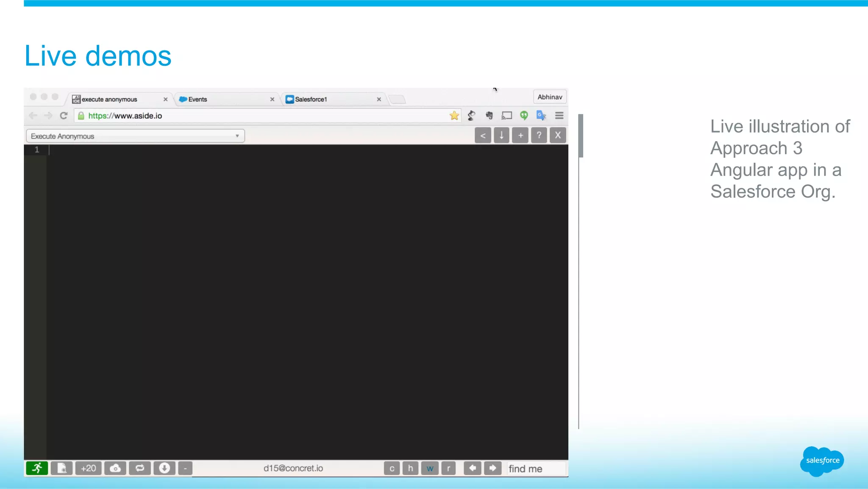Focus the 'find me' search field

click(x=536, y=469)
